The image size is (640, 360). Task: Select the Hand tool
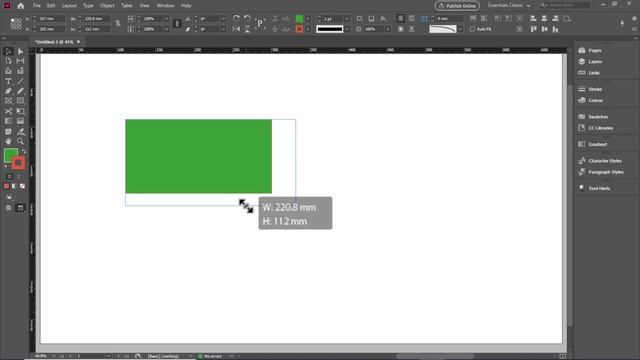(x=8, y=141)
